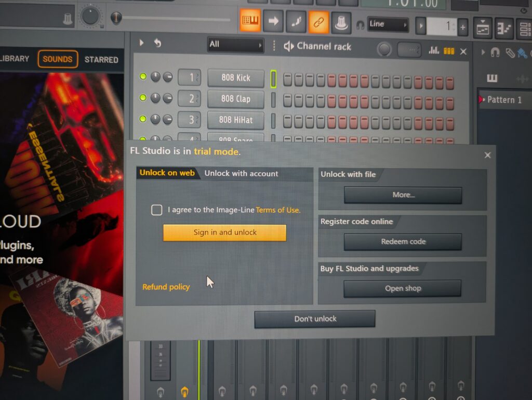Open the piano roll view icon

coord(503,29)
